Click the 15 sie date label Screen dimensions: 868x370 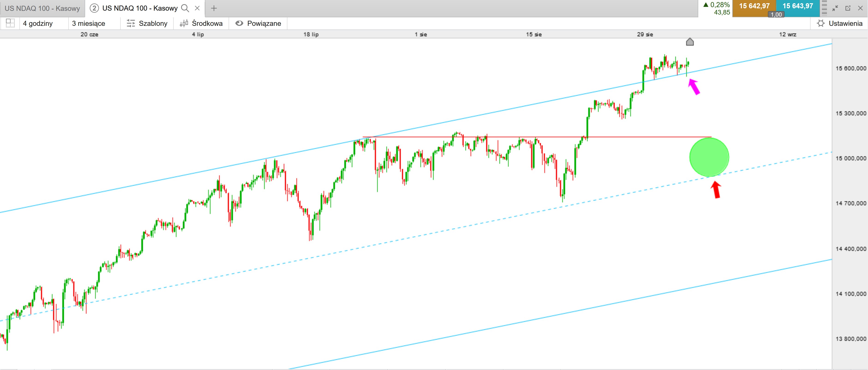coord(534,34)
